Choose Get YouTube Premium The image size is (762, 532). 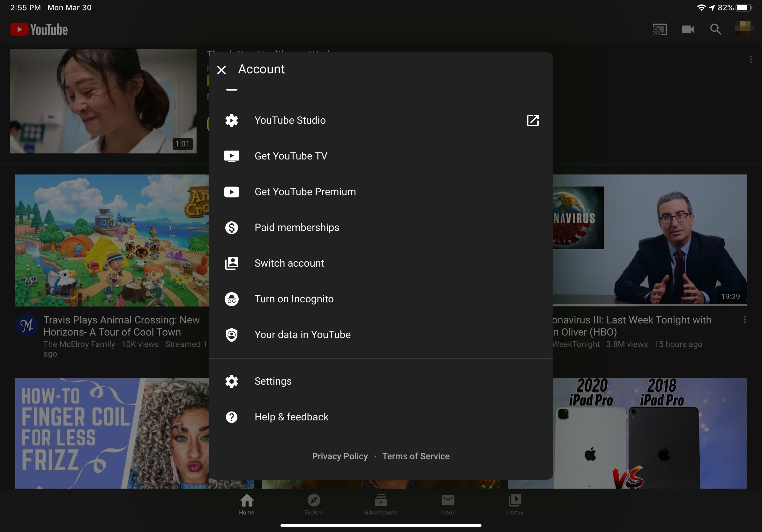381,192
